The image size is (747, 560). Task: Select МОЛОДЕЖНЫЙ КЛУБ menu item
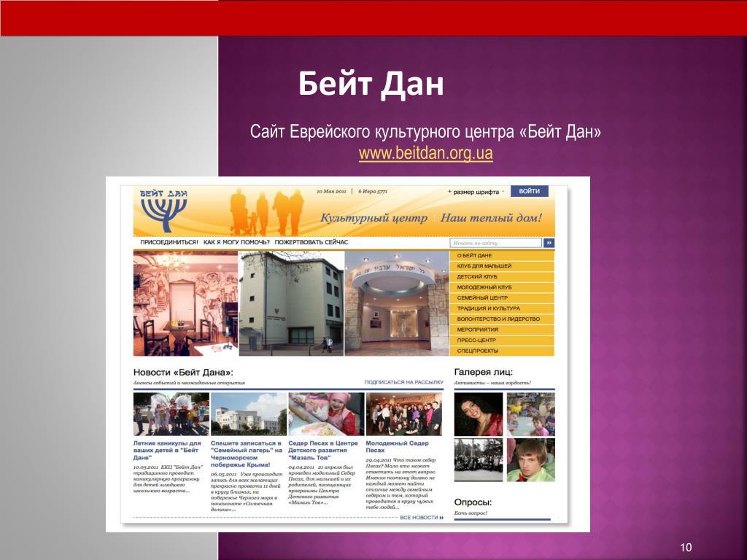pos(502,287)
